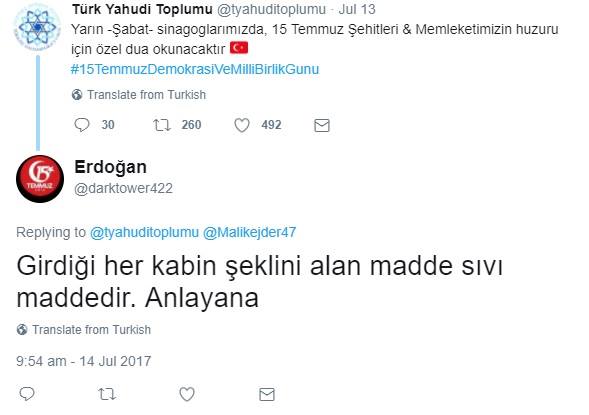
Task: Click the 9:54 am - 14 Jul 2017 timestamp
Action: [83, 361]
